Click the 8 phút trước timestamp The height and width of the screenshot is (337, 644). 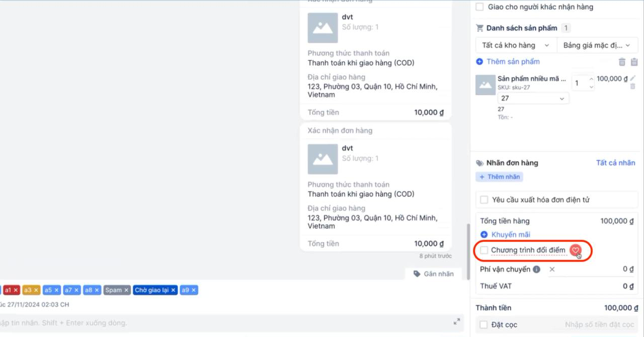pos(436,256)
